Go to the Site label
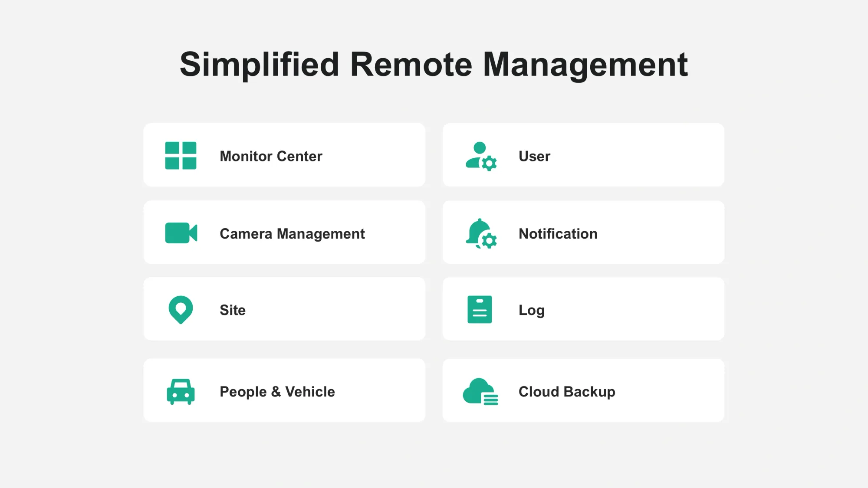The image size is (868, 488). (x=233, y=310)
